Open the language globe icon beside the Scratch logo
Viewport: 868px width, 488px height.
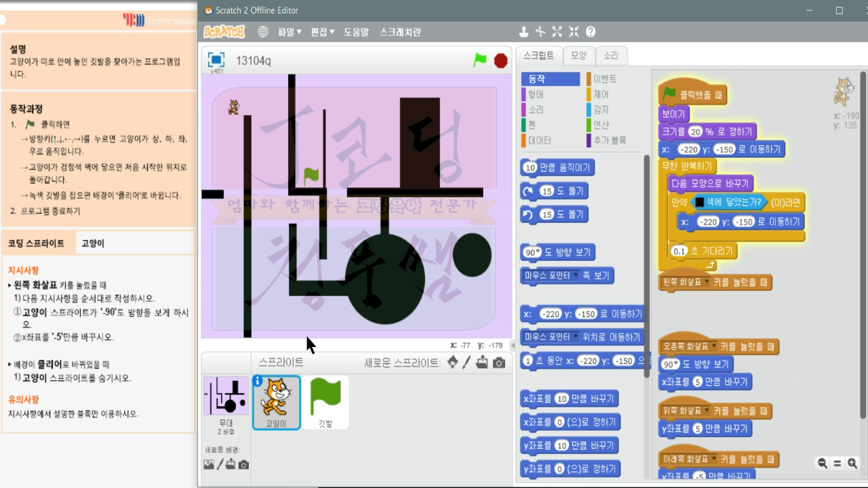[x=262, y=31]
